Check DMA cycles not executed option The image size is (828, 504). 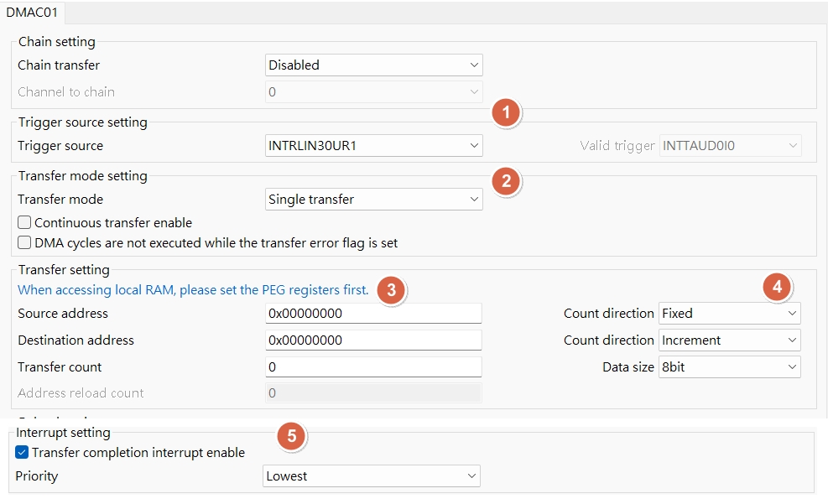[24, 243]
